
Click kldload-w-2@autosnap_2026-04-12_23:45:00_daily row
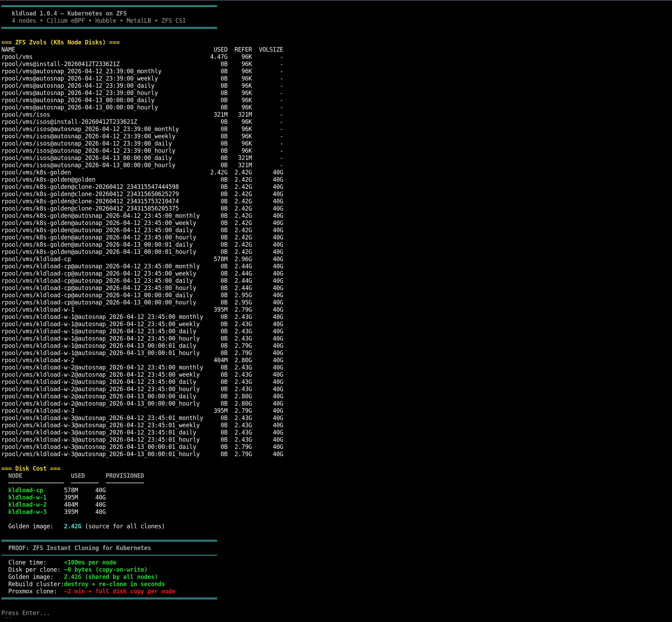coord(142,382)
